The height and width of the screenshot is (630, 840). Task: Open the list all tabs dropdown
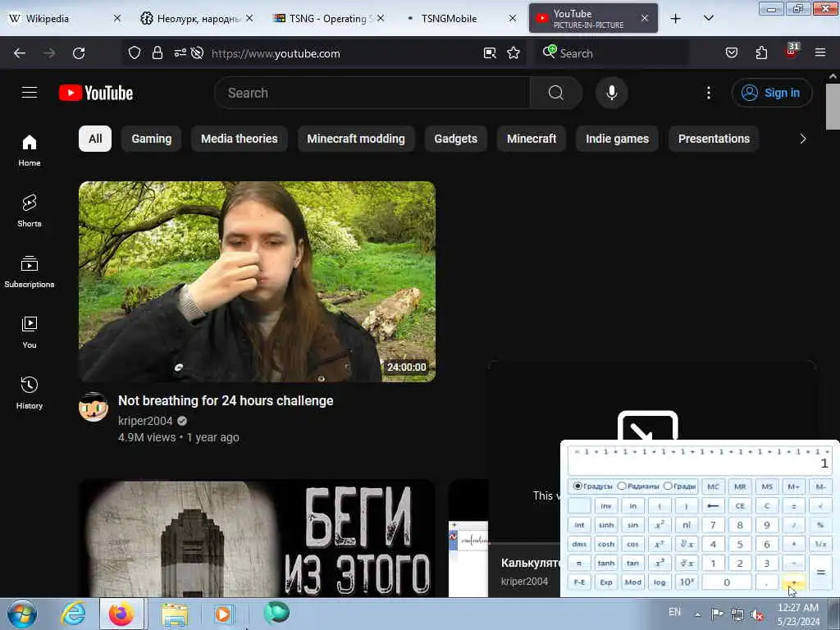(x=708, y=19)
